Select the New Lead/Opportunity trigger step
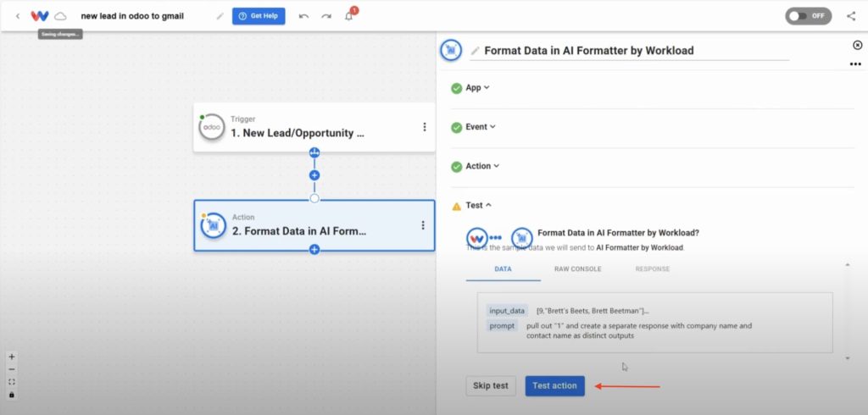The image size is (868, 415). 314,127
